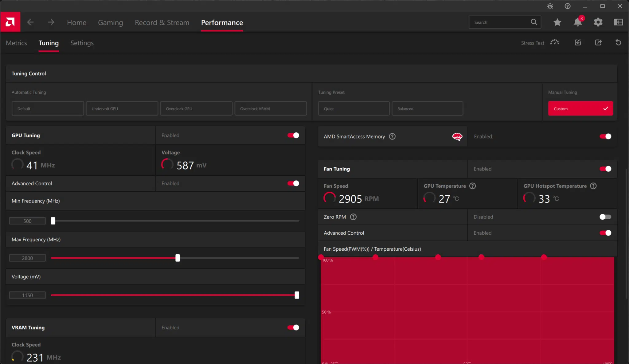Viewport: 629px width, 364px height.
Task: Toggle Fan Tuning switch
Action: click(605, 169)
